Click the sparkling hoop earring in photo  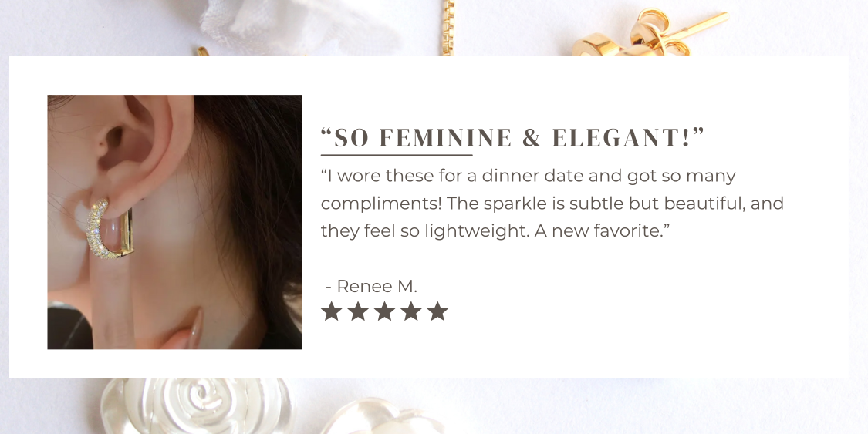click(x=110, y=228)
